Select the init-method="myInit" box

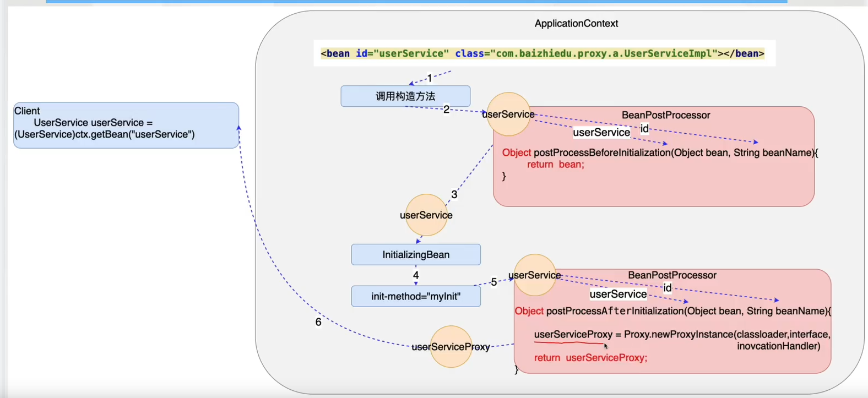tap(416, 296)
